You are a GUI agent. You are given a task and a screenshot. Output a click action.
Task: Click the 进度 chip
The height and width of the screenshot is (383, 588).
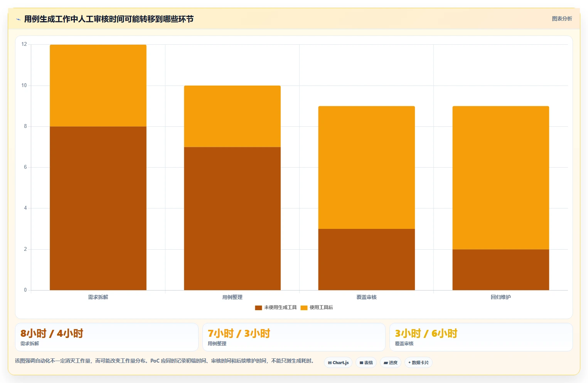pos(391,363)
